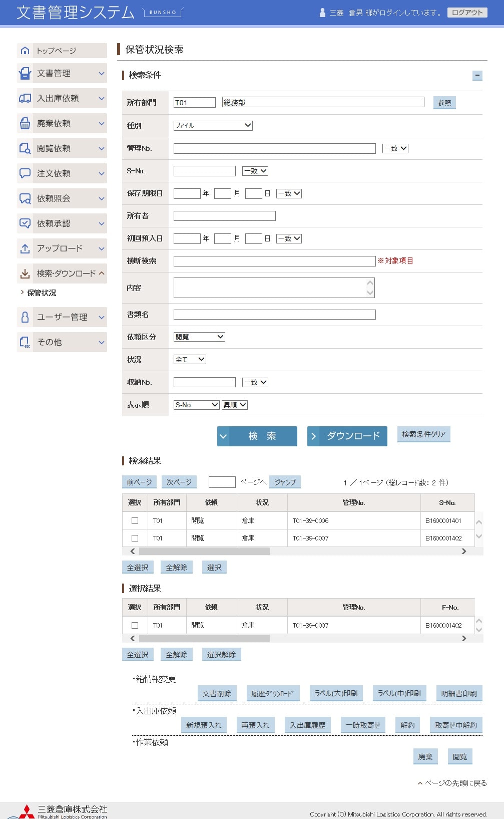The image size is (504, 819).
Task: Click the 閲覧依頼 search-document icon
Action: [25, 148]
